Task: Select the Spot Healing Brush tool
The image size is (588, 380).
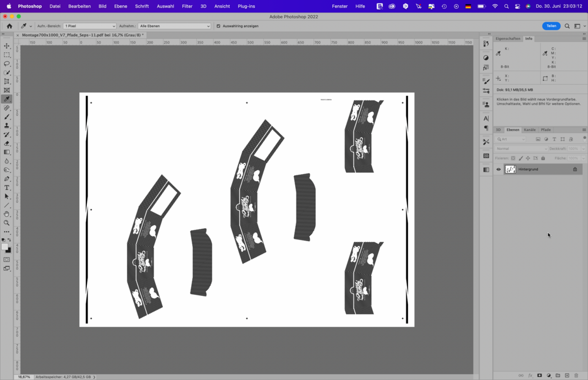Action: [x=6, y=108]
